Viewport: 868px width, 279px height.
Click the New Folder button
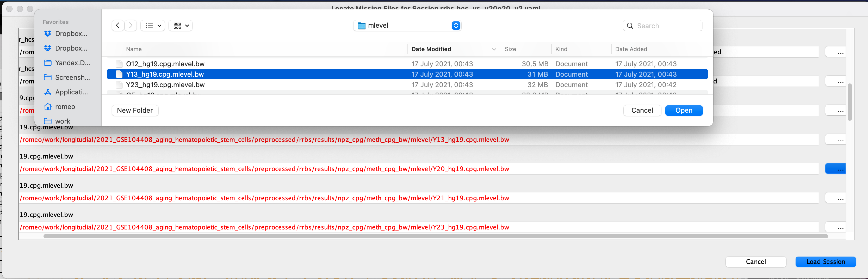[x=135, y=110]
